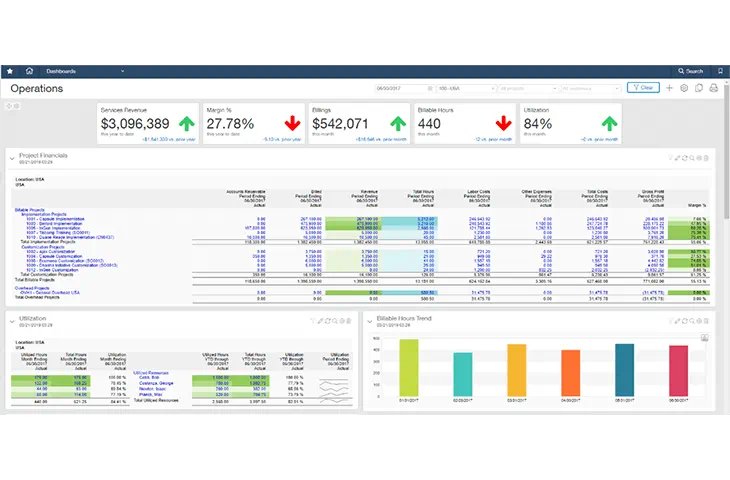This screenshot has width=730, height=480.
Task: Click the edit pencil icon in Utilization panel header
Action: click(x=320, y=321)
